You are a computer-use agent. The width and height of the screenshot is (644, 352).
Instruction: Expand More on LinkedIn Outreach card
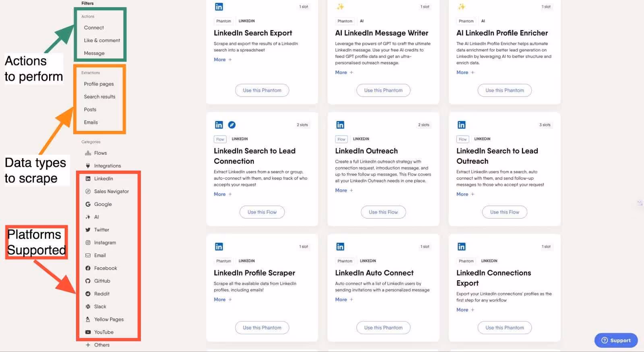click(x=344, y=190)
